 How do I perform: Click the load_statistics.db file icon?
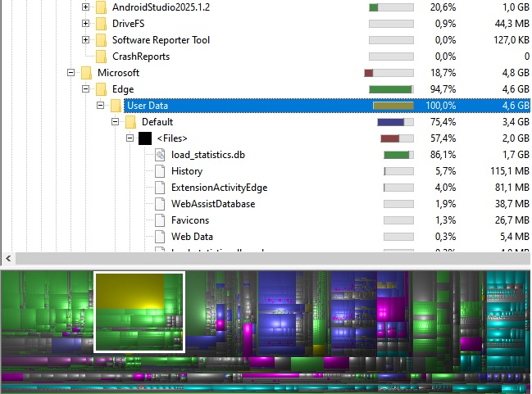tap(160, 155)
